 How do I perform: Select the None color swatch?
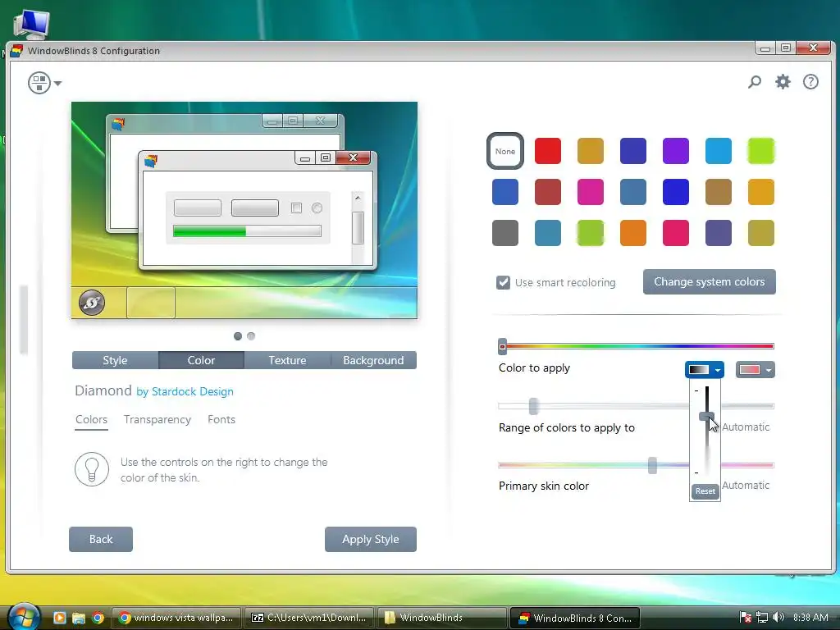pyautogui.click(x=505, y=151)
